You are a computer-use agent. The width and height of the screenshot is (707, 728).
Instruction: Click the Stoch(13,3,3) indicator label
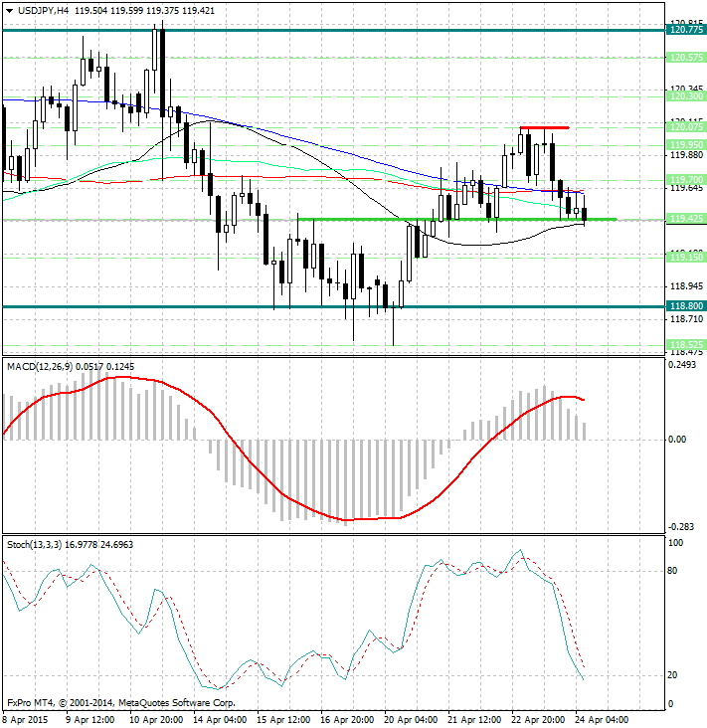[32, 544]
